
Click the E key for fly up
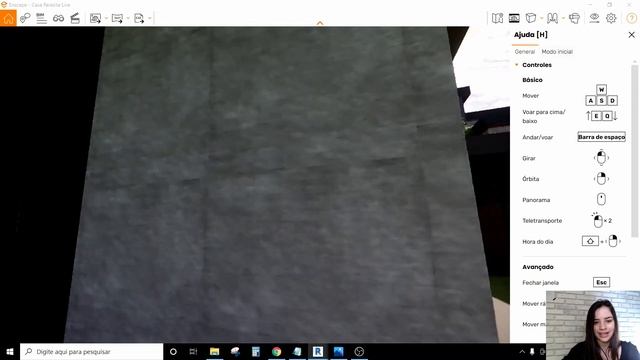click(x=596, y=116)
